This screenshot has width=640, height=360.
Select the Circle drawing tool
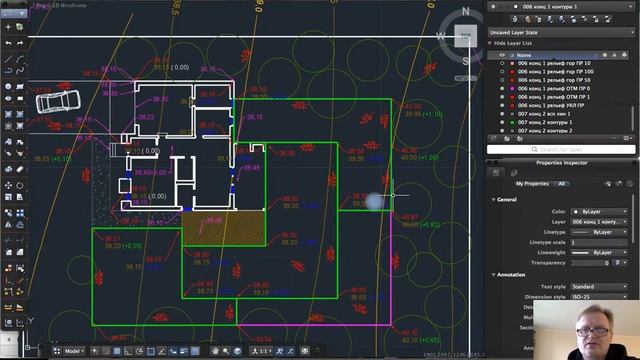coord(8,87)
